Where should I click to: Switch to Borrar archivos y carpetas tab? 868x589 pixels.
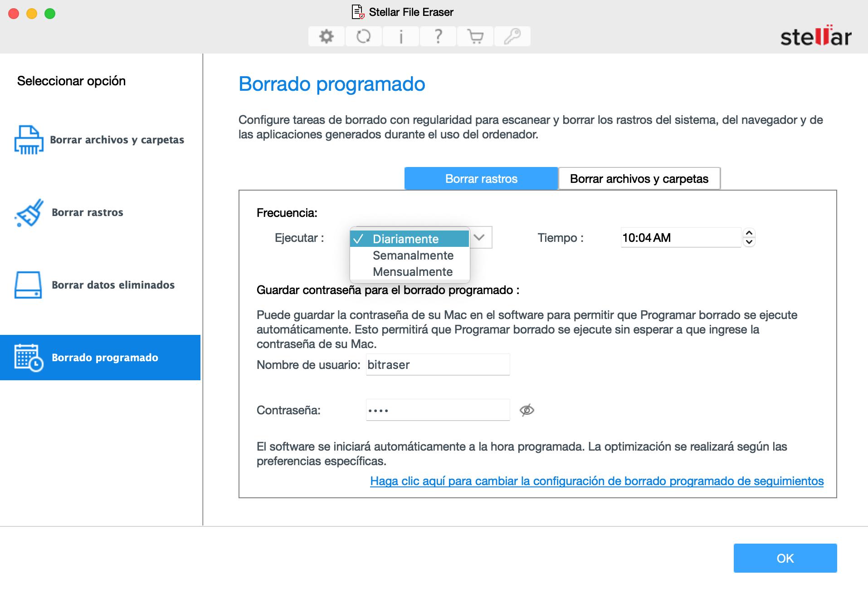639,179
